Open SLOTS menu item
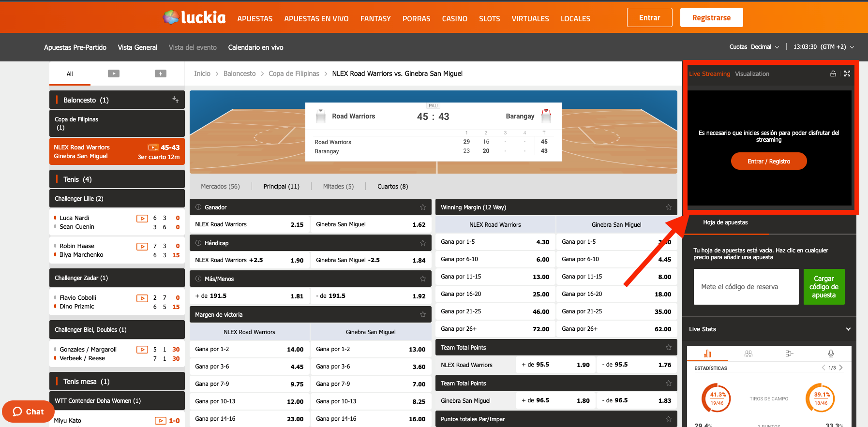The image size is (868, 427). click(490, 18)
